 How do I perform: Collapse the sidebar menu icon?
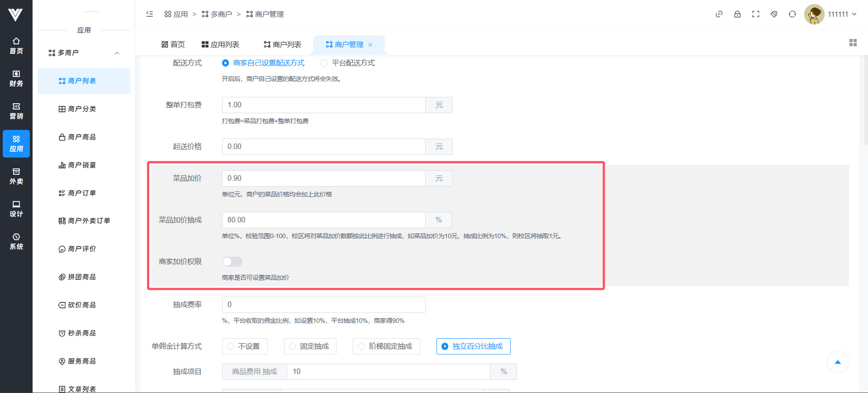[150, 14]
